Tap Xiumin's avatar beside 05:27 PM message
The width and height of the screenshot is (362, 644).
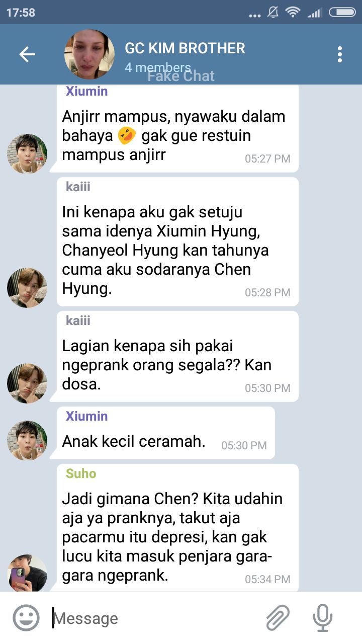click(x=27, y=154)
